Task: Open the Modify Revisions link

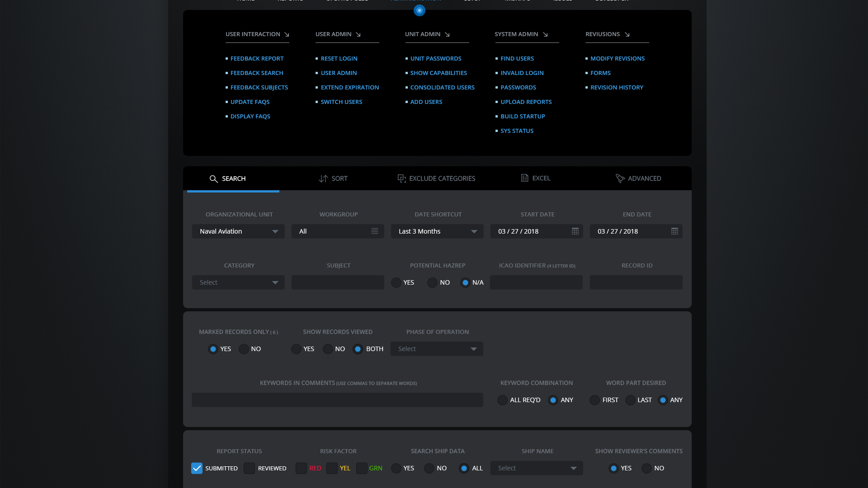Action: [618, 59]
